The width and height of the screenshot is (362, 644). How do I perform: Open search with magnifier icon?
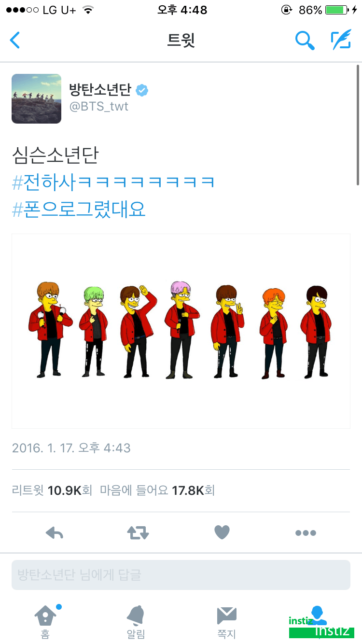pyautogui.click(x=305, y=40)
